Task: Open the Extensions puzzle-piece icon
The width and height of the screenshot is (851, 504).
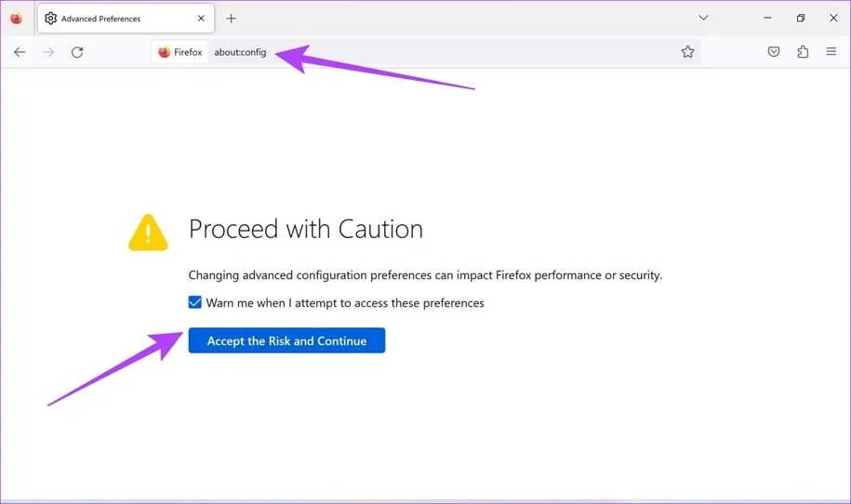Action: click(803, 52)
